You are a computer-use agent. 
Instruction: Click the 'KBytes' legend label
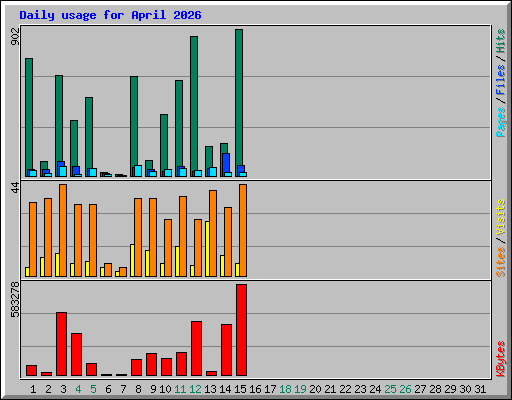(501, 359)
